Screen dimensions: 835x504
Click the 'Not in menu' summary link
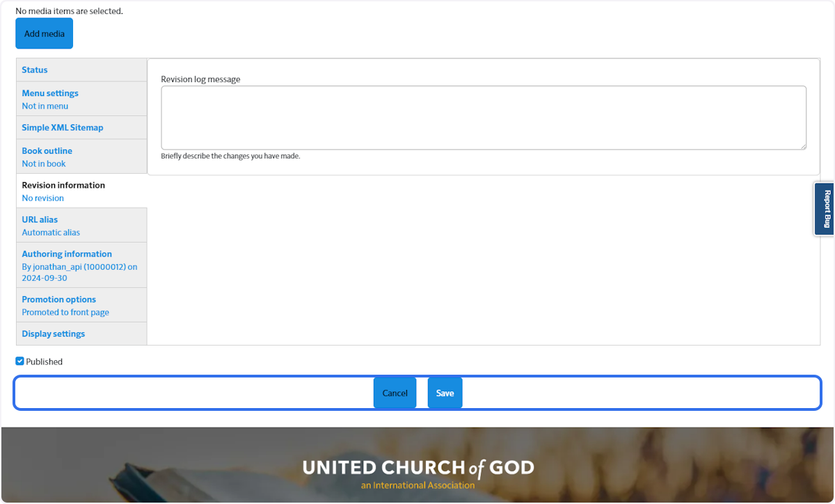[45, 106]
